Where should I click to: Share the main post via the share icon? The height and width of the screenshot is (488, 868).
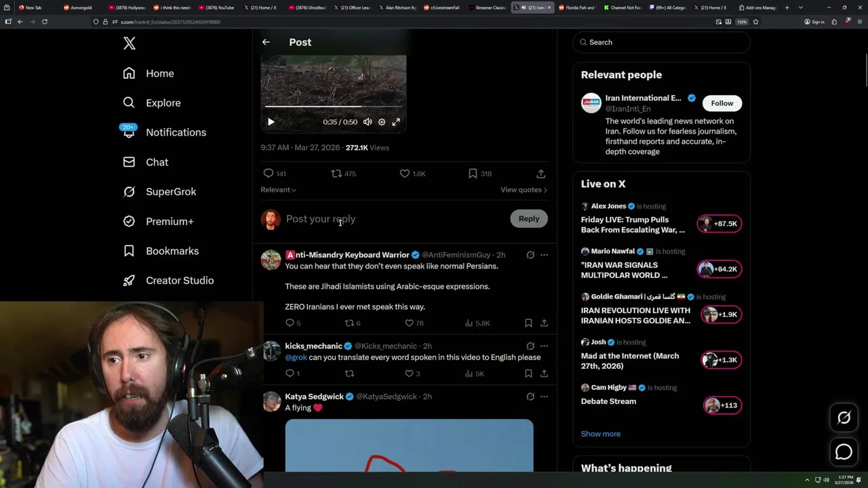coord(541,174)
